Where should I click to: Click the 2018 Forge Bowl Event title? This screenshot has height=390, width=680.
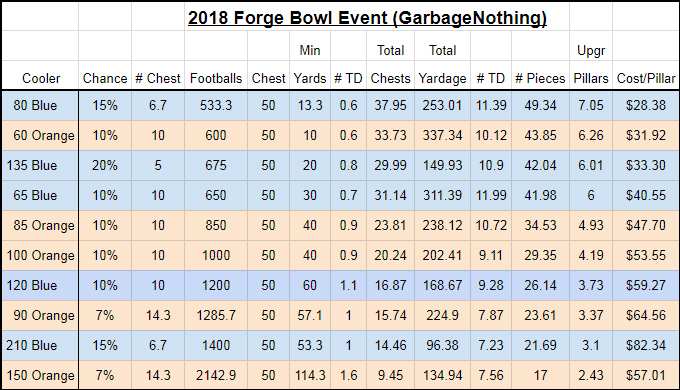pos(367,18)
